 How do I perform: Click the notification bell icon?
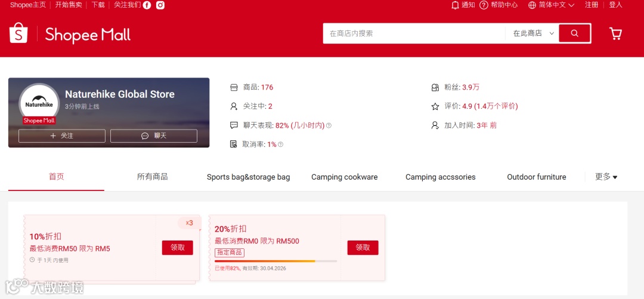[x=454, y=5]
